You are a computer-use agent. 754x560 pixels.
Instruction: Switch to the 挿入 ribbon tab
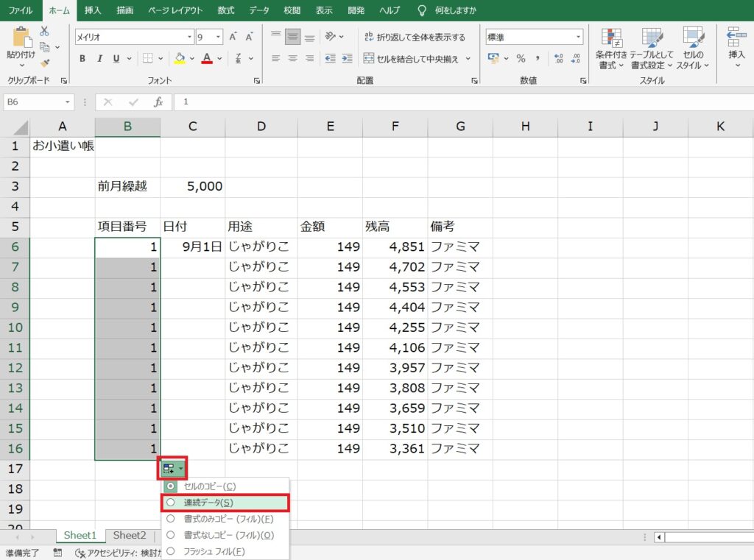coord(93,10)
